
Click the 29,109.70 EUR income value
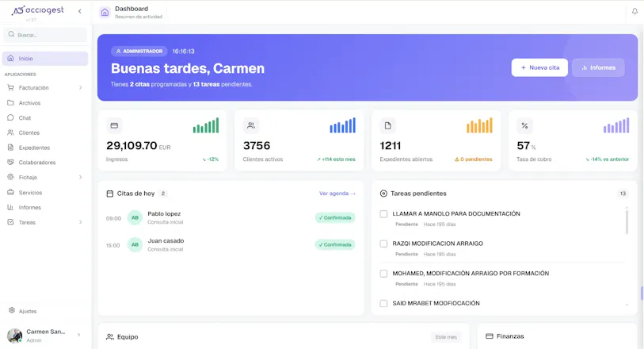tap(139, 146)
